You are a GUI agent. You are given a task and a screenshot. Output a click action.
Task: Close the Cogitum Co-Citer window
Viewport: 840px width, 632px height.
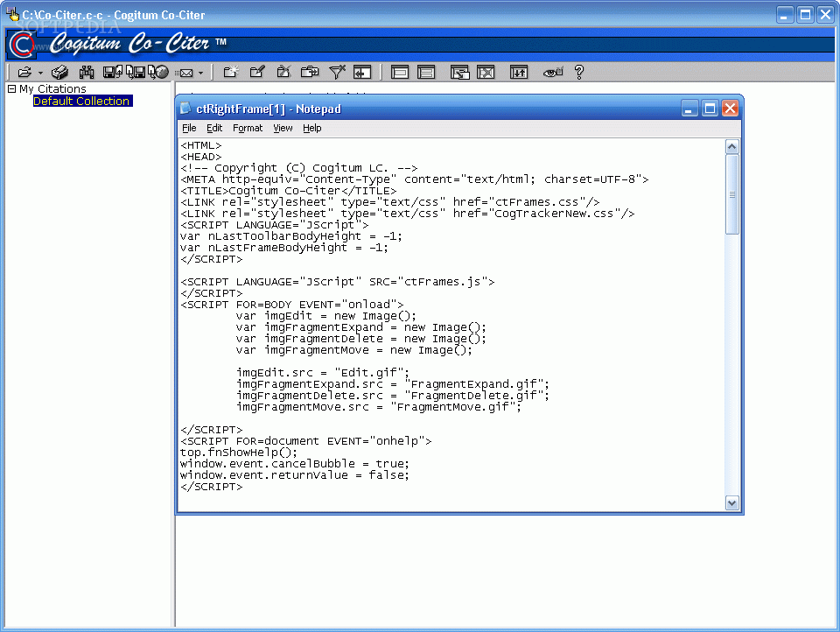(825, 15)
